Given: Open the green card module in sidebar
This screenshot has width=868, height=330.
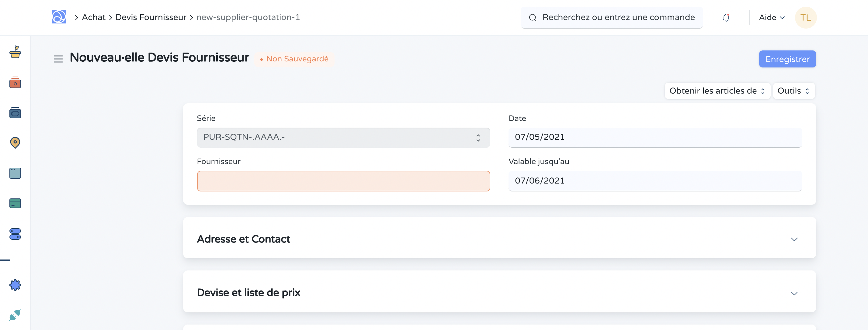Looking at the screenshot, I should click(15, 203).
